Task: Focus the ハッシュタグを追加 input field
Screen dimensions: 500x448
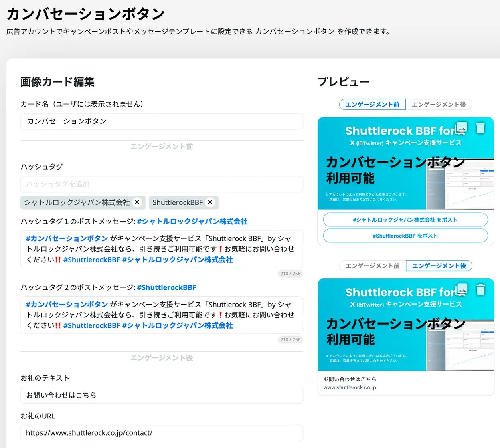Action: click(162, 184)
